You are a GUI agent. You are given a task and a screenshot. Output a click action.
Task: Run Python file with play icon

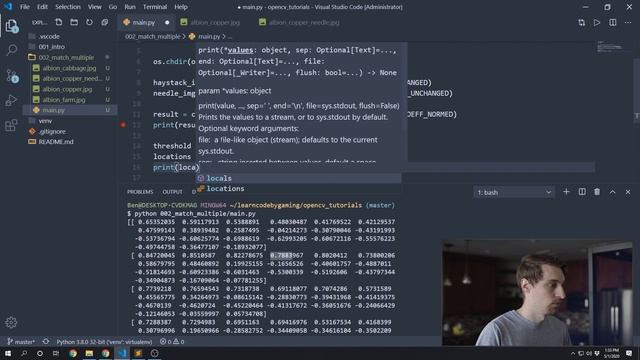597,22
